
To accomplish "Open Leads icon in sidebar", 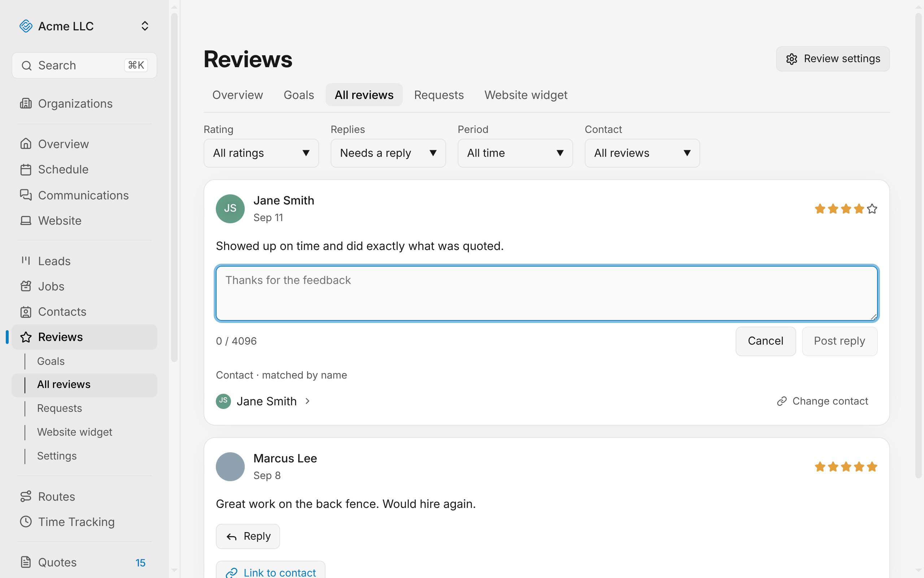I will pos(26,261).
